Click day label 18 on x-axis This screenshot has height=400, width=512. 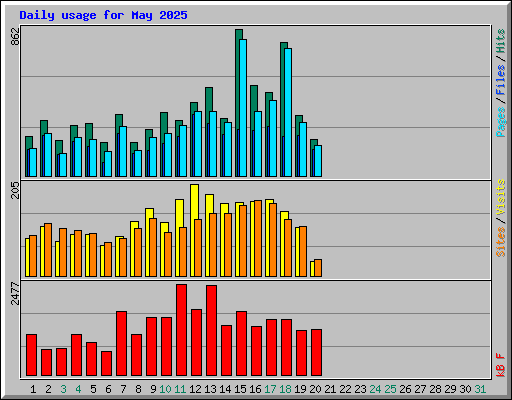[x=285, y=389]
